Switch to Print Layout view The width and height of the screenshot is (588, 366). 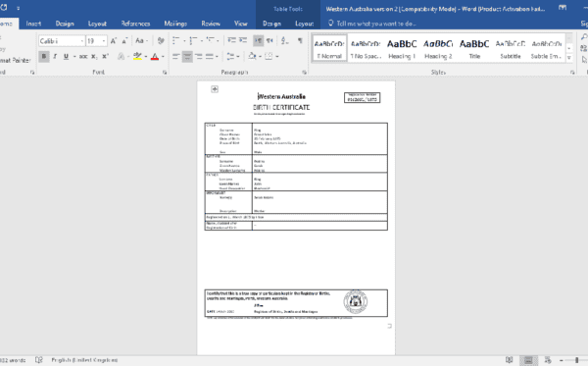[528, 360]
